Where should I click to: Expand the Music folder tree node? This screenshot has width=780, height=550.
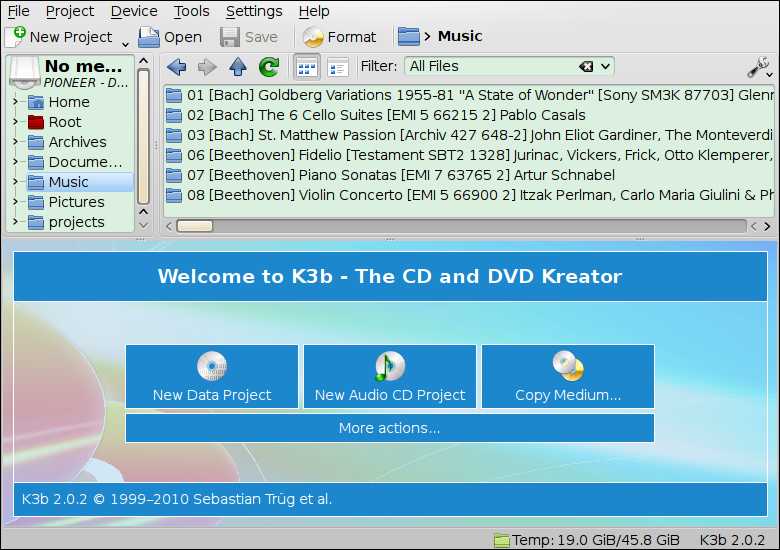click(15, 182)
